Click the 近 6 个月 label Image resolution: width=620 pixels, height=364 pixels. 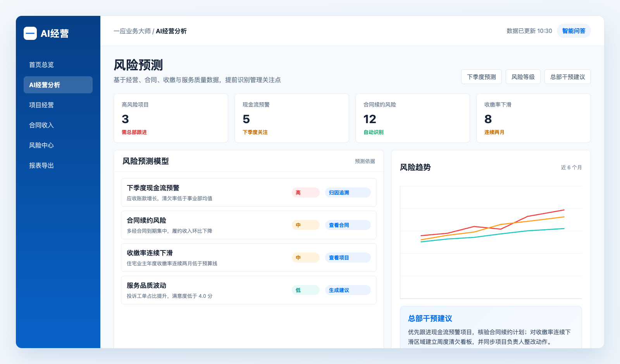pos(571,167)
